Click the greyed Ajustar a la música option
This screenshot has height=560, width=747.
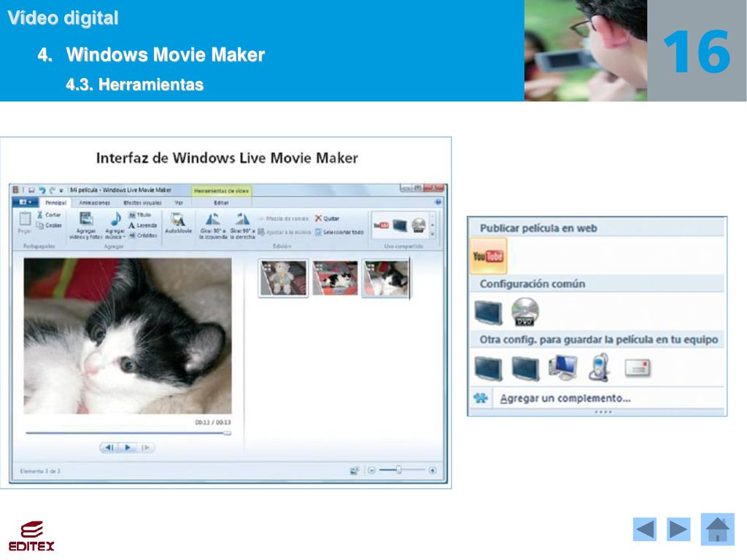click(x=285, y=233)
